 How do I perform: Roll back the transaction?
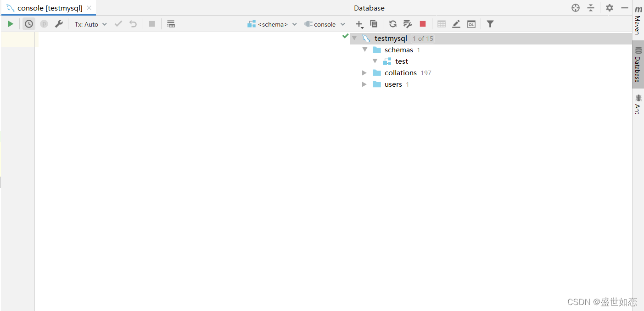pyautogui.click(x=133, y=24)
